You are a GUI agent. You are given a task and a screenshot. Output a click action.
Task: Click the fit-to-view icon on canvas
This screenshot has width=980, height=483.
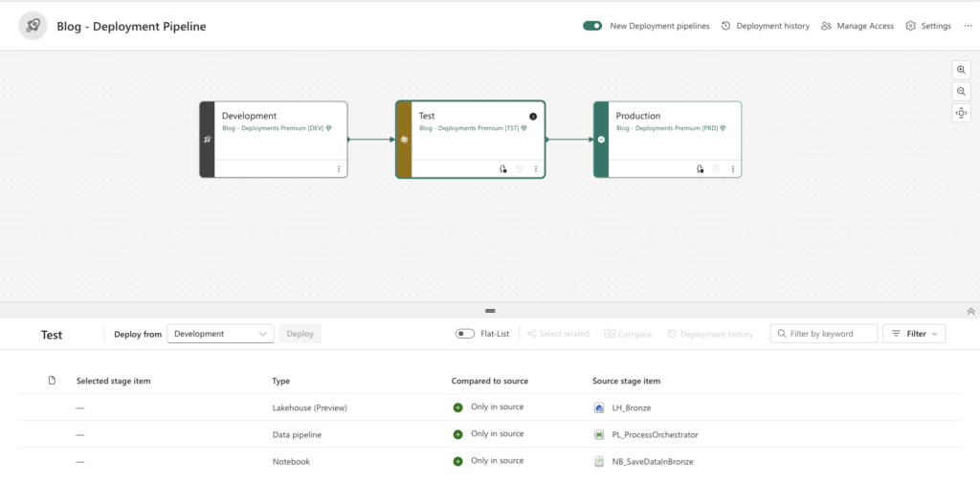(x=961, y=114)
